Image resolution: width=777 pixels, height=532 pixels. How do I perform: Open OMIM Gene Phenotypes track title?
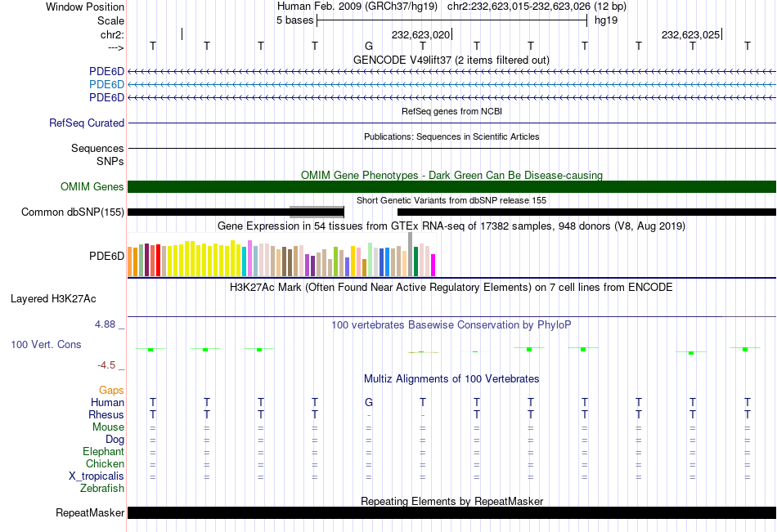point(451,175)
